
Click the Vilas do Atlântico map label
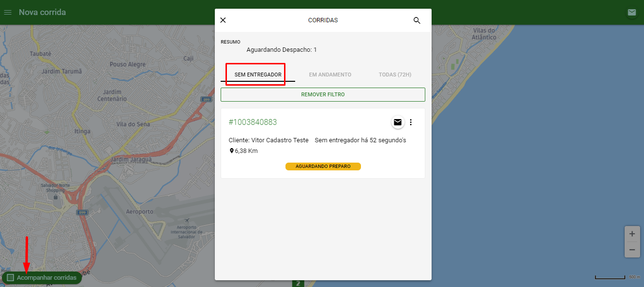pos(484,34)
